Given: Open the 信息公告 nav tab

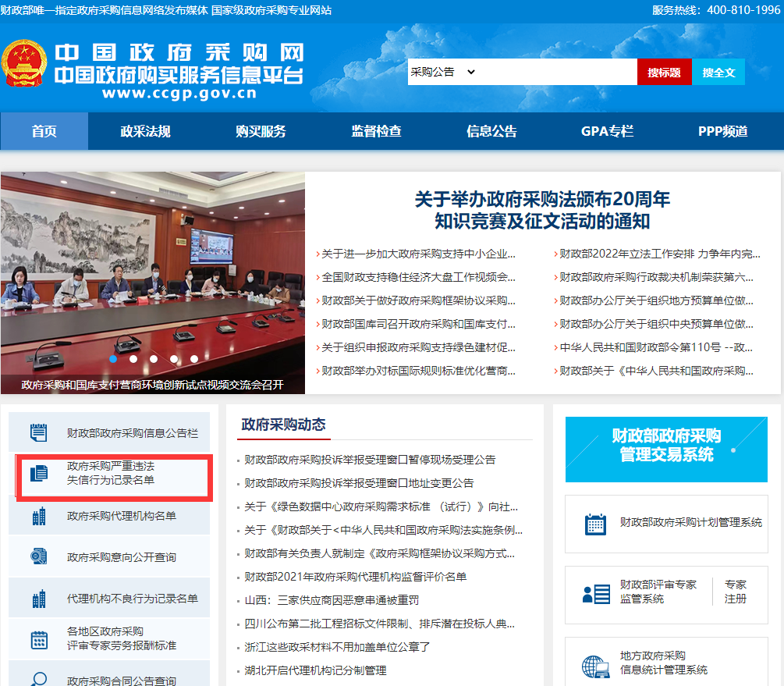Looking at the screenshot, I should 491,131.
